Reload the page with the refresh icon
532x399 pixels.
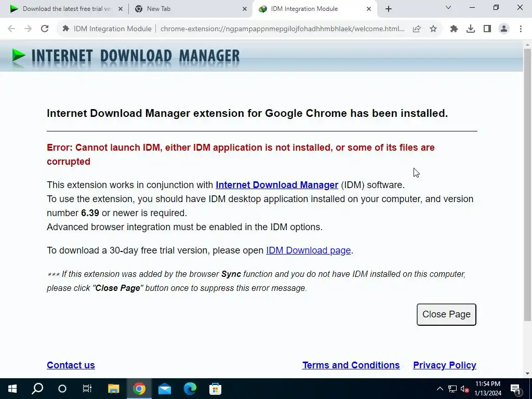tap(45, 29)
